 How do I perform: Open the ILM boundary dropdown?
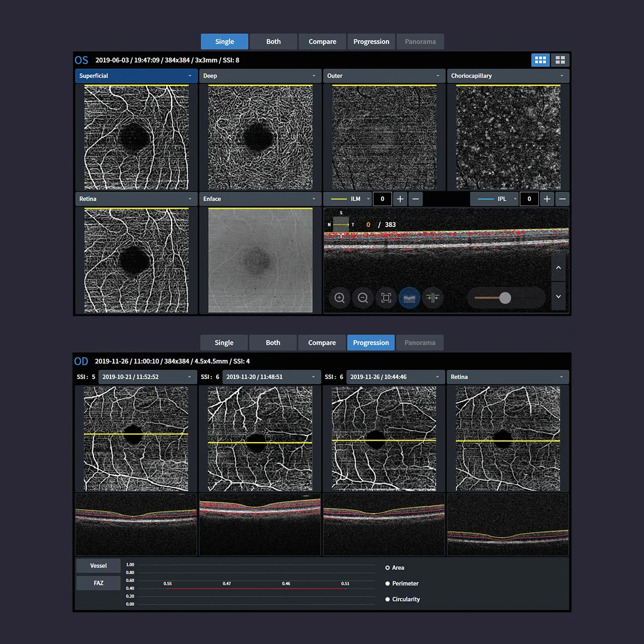pos(350,199)
